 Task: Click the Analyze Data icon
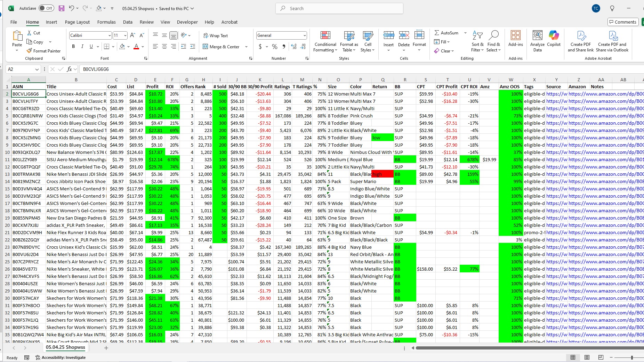coord(537,41)
